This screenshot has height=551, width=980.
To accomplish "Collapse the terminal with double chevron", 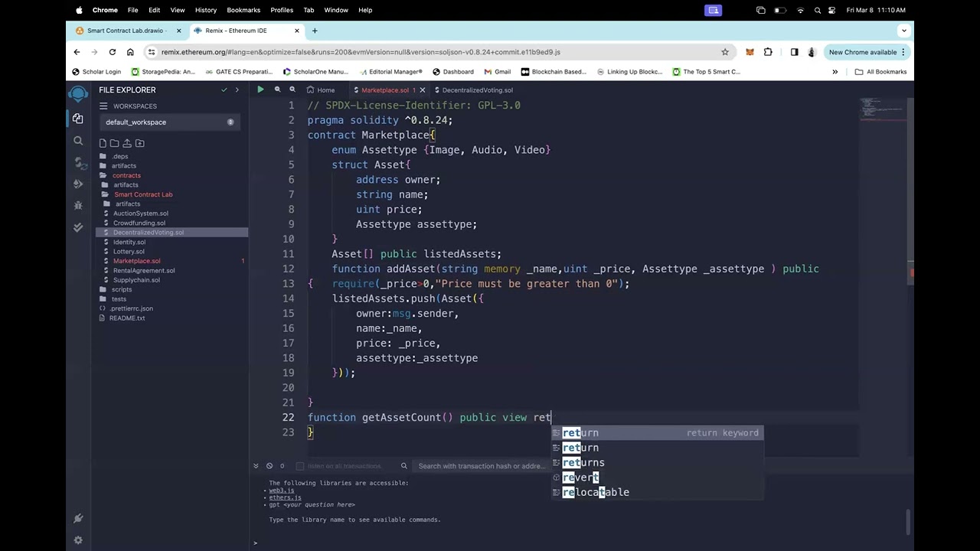I will coord(256,465).
